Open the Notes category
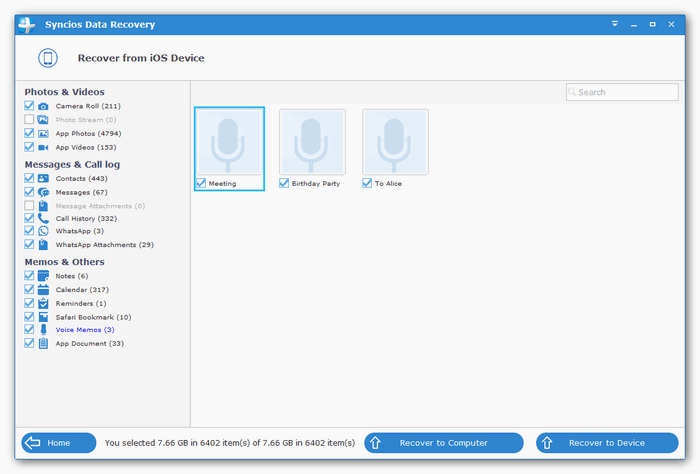 pos(71,276)
